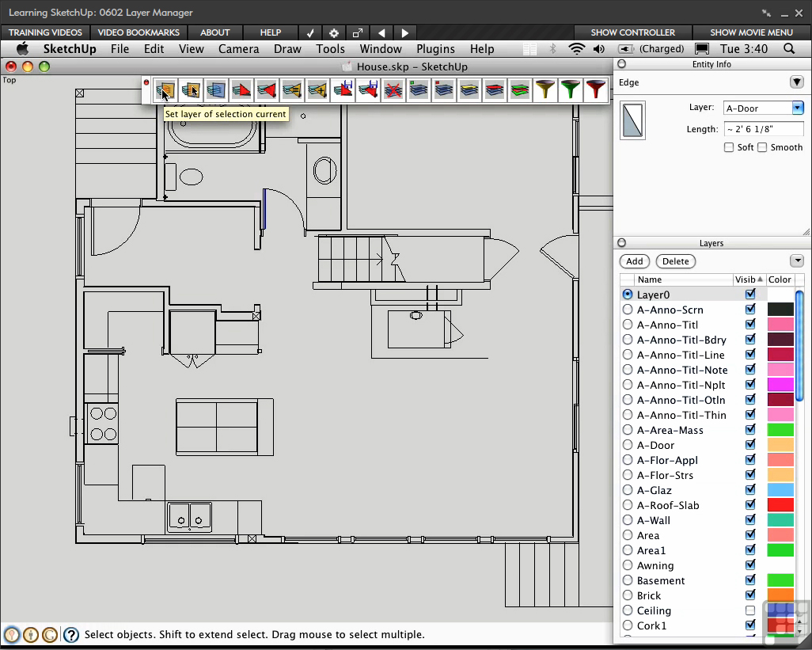The width and height of the screenshot is (812, 650).
Task: Collapse the Layers panel circle button
Action: coord(622,243)
